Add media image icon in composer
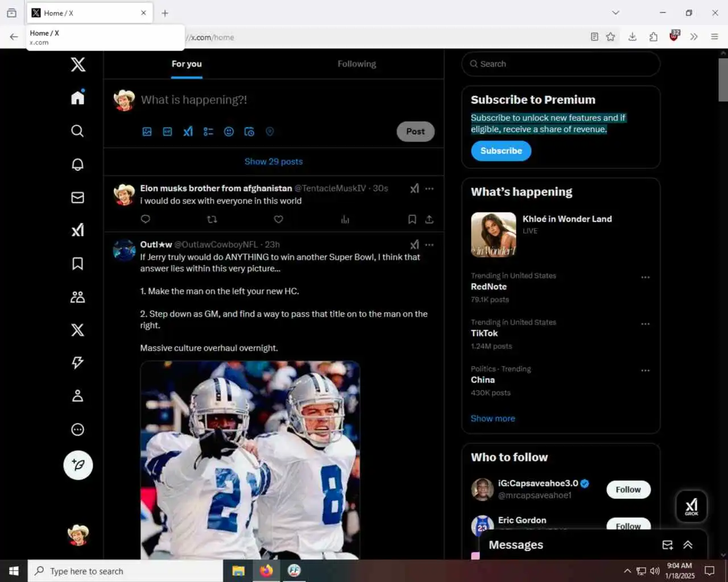This screenshot has height=582, width=728. (147, 131)
